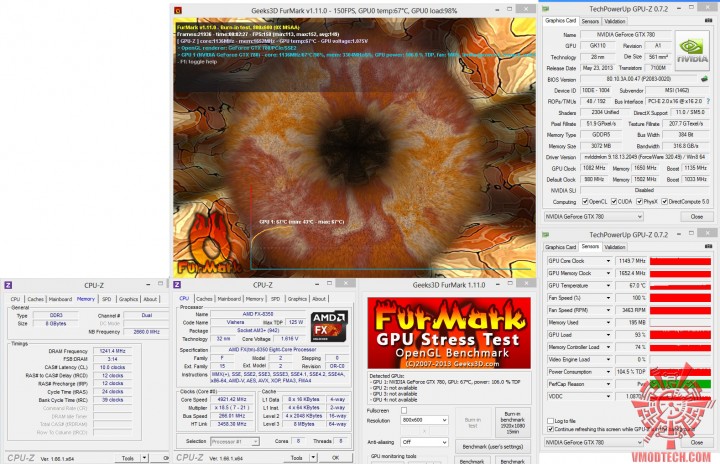The width and height of the screenshot is (720, 464).
Task: Click the BIOS save chip icon beside BIOS Version
Action: click(704, 79)
